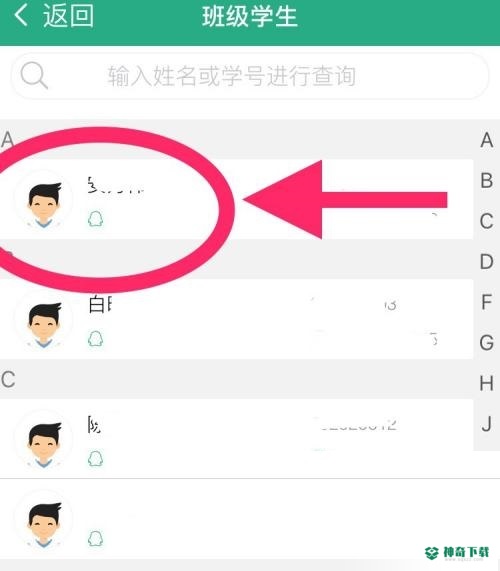Jump to letter G in index
The image size is (500, 571).
(487, 343)
